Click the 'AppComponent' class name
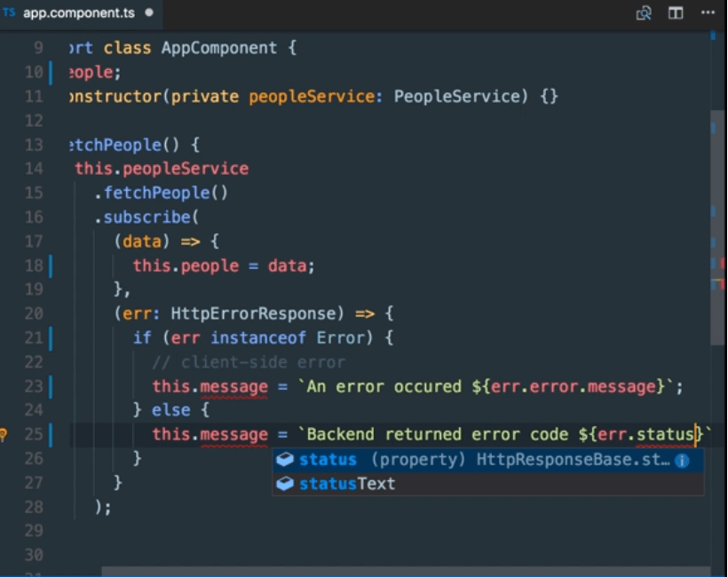 219,48
